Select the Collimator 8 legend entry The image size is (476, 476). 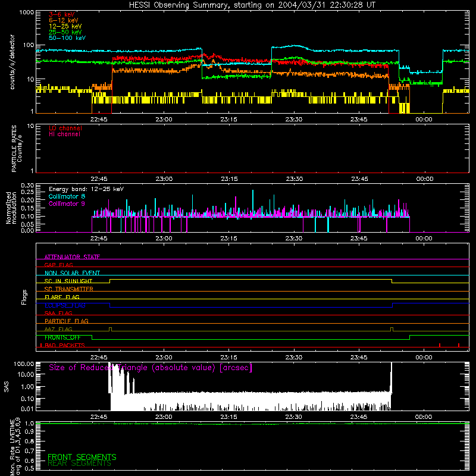point(67,196)
